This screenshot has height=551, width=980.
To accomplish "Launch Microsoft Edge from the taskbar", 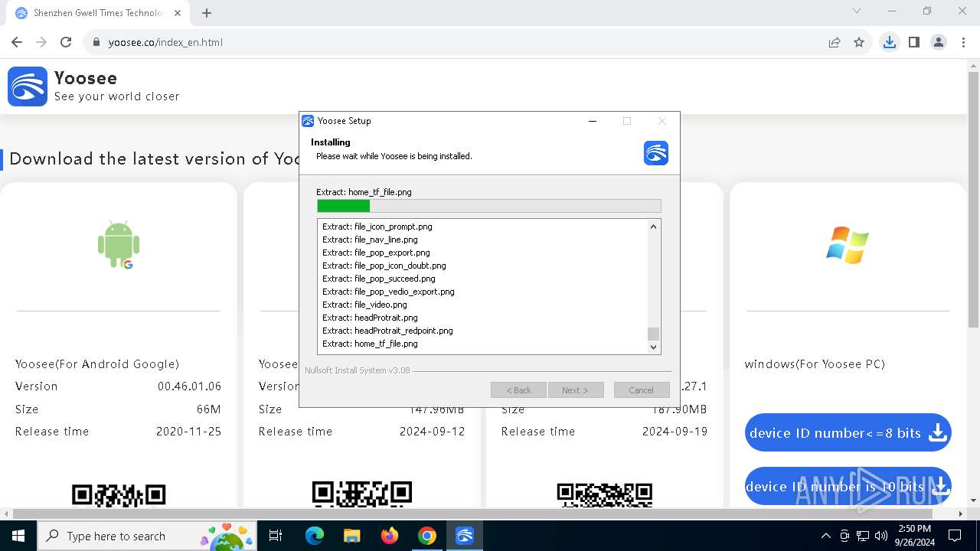I will [x=315, y=536].
